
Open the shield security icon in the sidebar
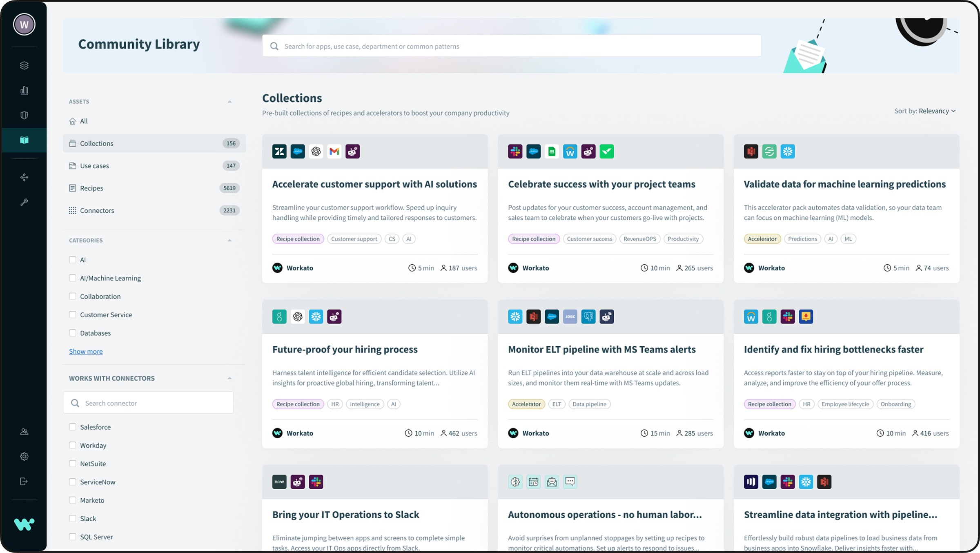point(24,115)
